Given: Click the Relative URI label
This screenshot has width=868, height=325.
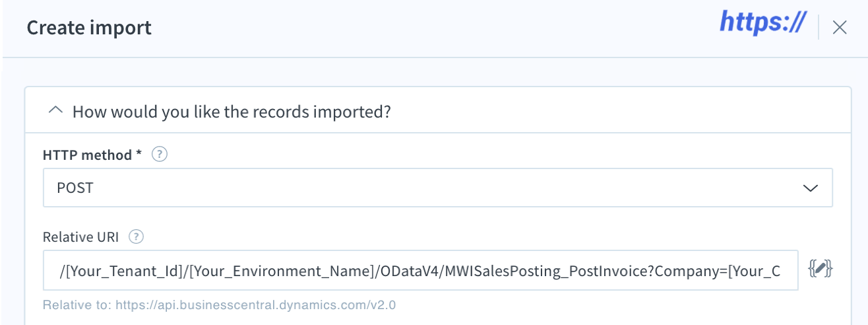Looking at the screenshot, I should point(82,237).
